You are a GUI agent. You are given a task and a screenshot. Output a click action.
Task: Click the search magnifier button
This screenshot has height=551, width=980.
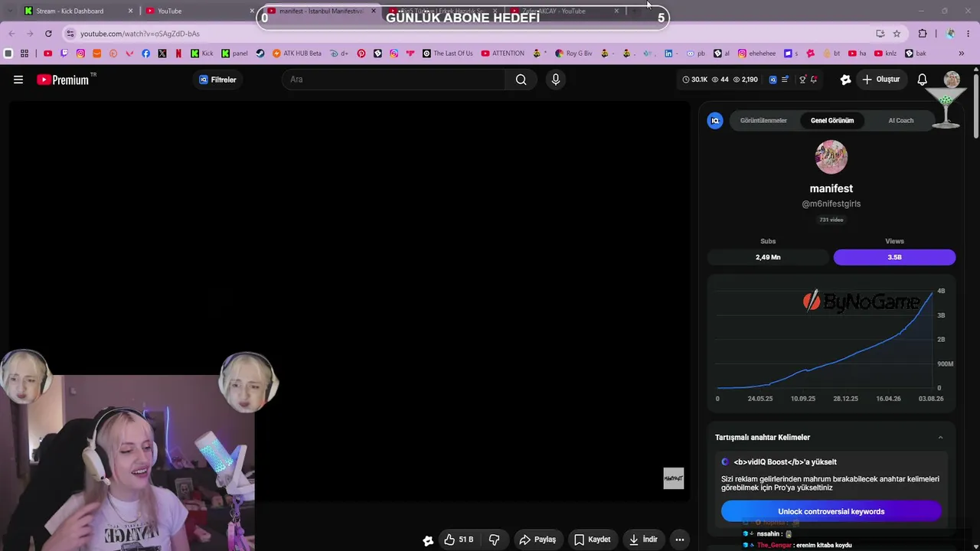coord(521,80)
